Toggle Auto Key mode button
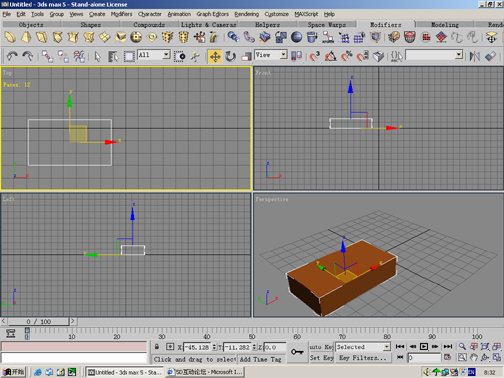Screen dimensions: 504x378 click(321, 347)
